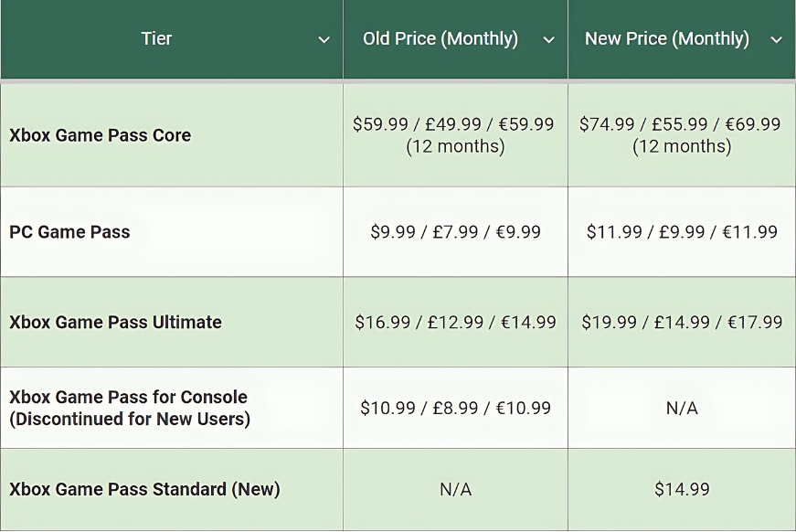
Task: Select PC Game Pass old price $9.99
Action: coord(455,232)
